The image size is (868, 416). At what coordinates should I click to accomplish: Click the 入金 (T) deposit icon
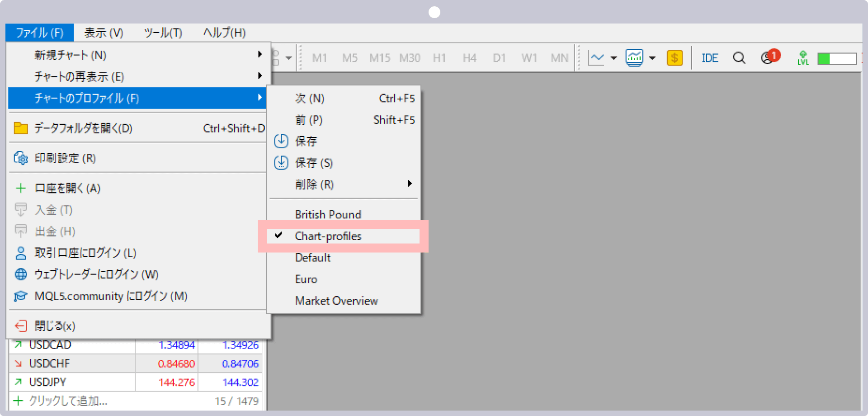(21, 209)
